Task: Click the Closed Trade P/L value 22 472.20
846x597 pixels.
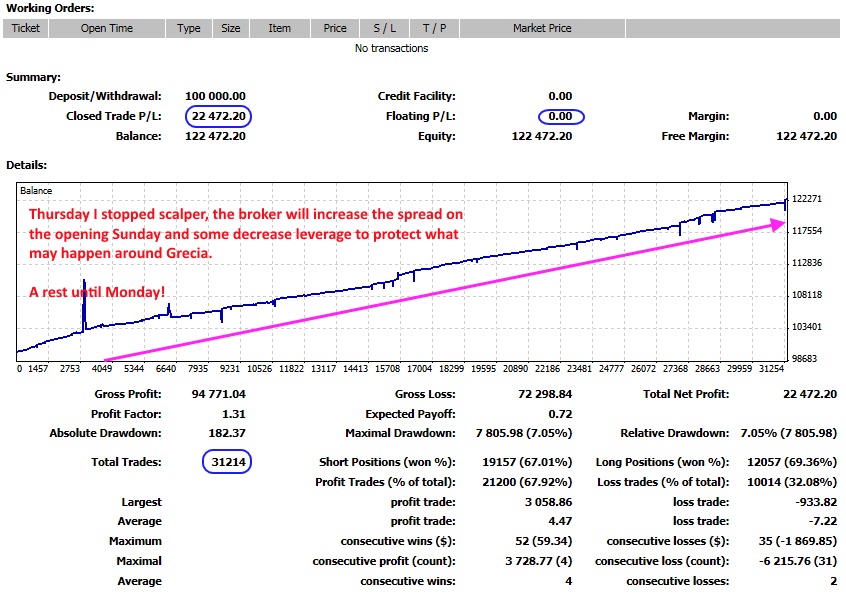Action: tap(219, 116)
